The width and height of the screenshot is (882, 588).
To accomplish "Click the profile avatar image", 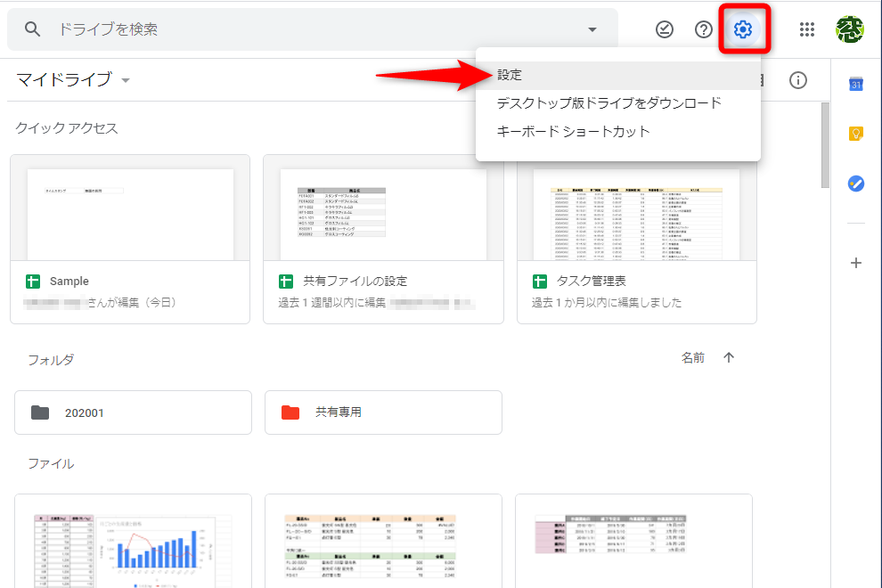I will click(851, 29).
